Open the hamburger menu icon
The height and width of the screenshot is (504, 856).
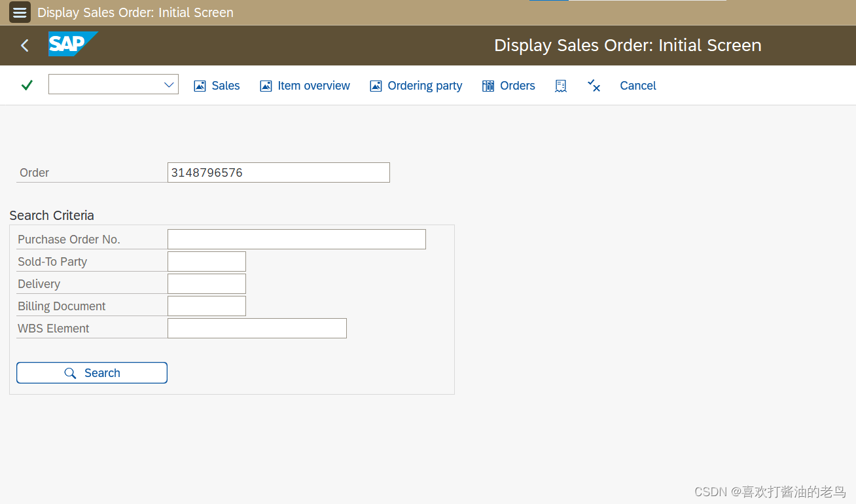pyautogui.click(x=20, y=12)
